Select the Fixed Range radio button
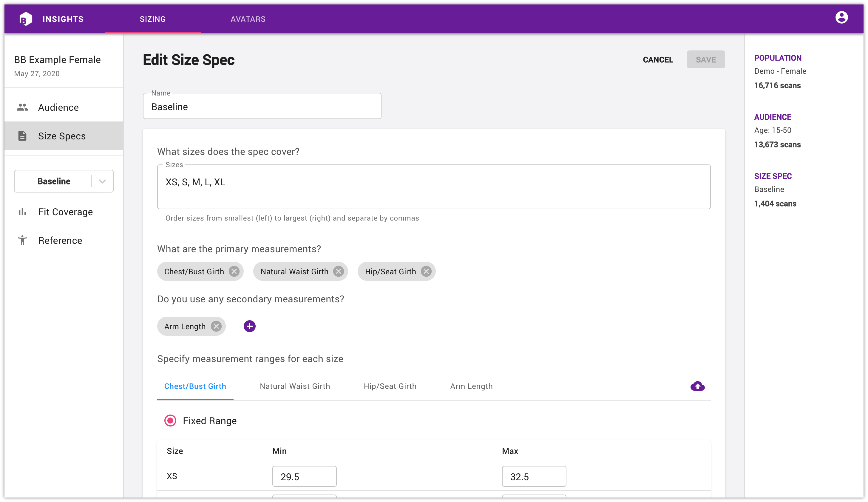 pyautogui.click(x=170, y=421)
